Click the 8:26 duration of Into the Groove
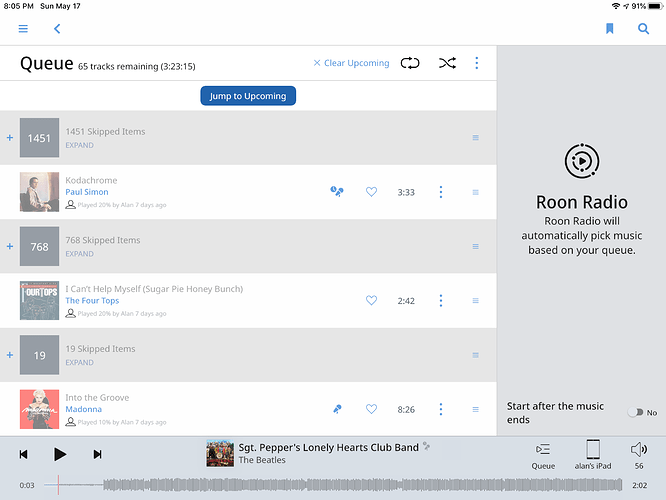This screenshot has width=666, height=500. 406,410
